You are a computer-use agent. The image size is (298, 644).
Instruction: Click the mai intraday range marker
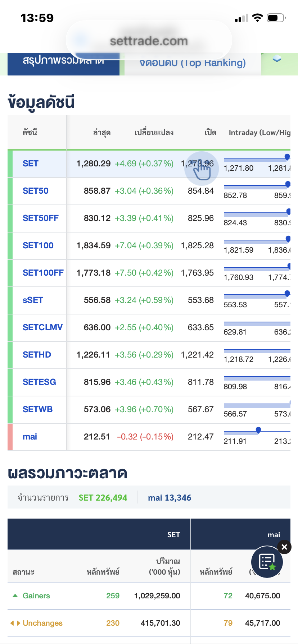tap(258, 430)
